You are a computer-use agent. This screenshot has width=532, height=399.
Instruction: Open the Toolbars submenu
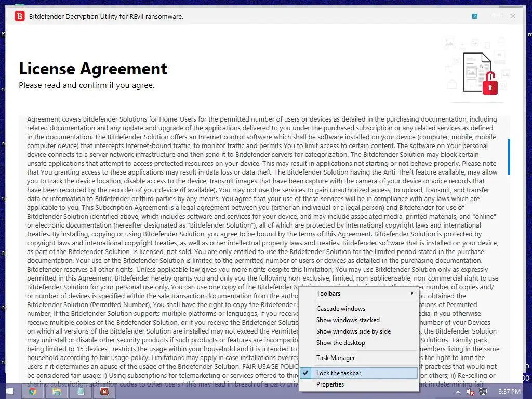coord(359,294)
